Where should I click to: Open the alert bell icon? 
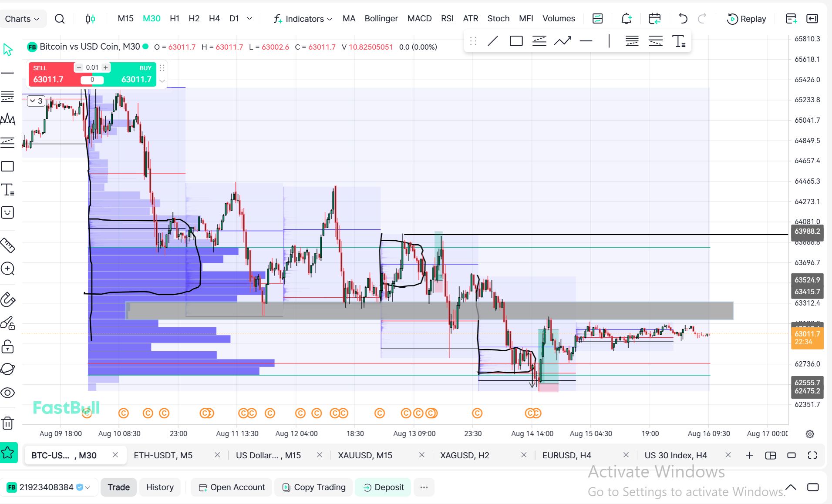626,19
